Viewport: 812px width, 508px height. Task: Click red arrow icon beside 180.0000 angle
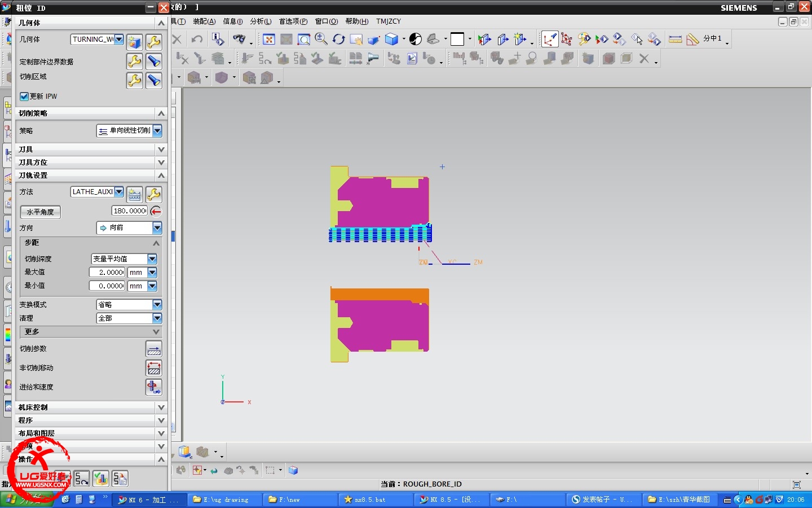156,211
